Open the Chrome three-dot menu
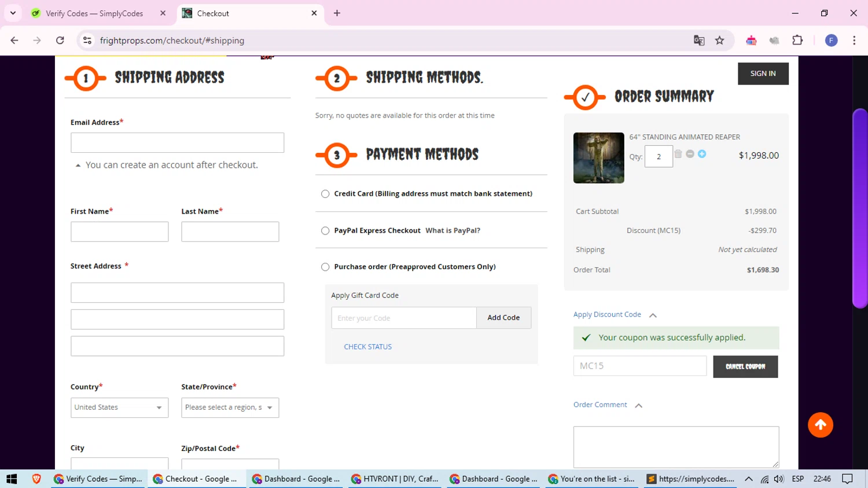Image resolution: width=868 pixels, height=488 pixels. click(854, 41)
